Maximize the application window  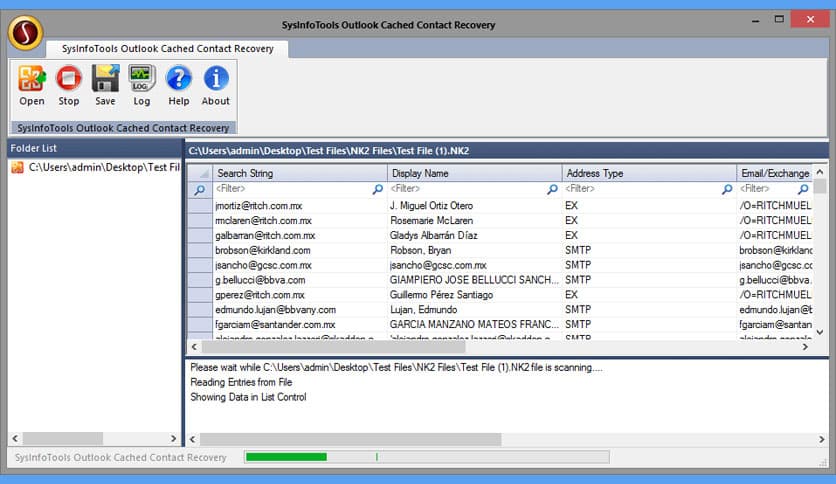click(779, 19)
